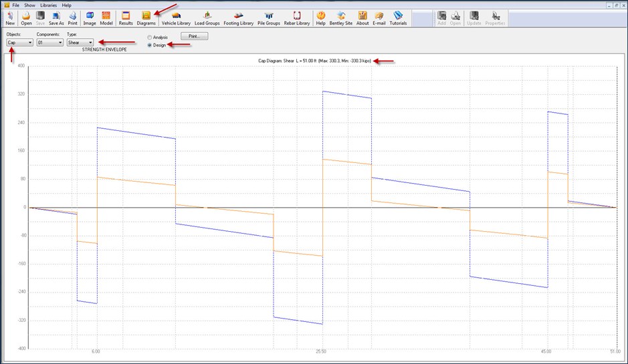Click the E-mail toolbar icon

(379, 19)
